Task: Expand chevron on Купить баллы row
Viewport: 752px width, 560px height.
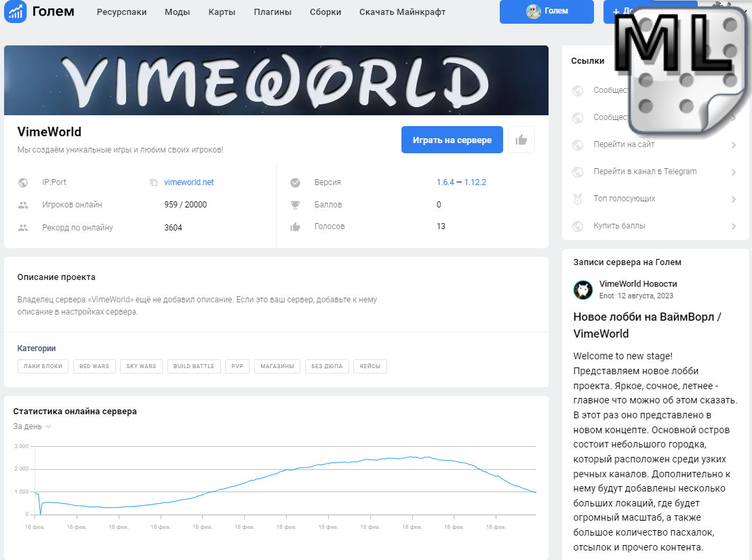Action: coord(734,226)
